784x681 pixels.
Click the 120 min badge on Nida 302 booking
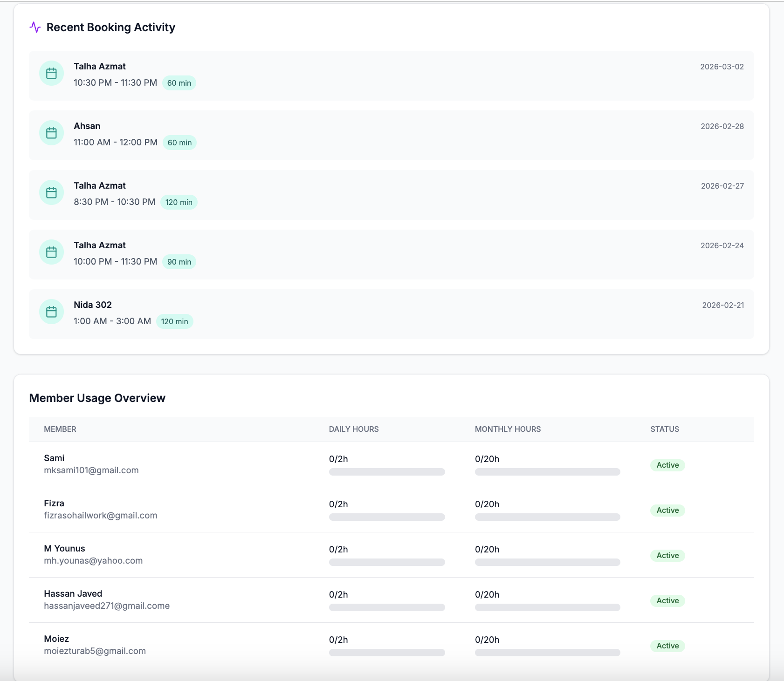pyautogui.click(x=174, y=321)
